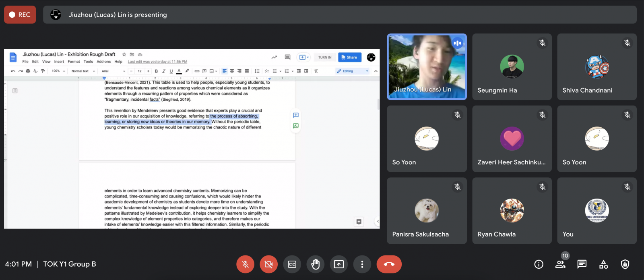Click the Last edit was yesterday link

[x=157, y=62]
